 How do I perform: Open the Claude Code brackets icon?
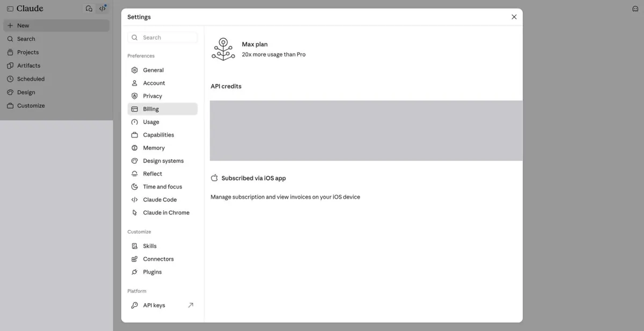click(135, 199)
